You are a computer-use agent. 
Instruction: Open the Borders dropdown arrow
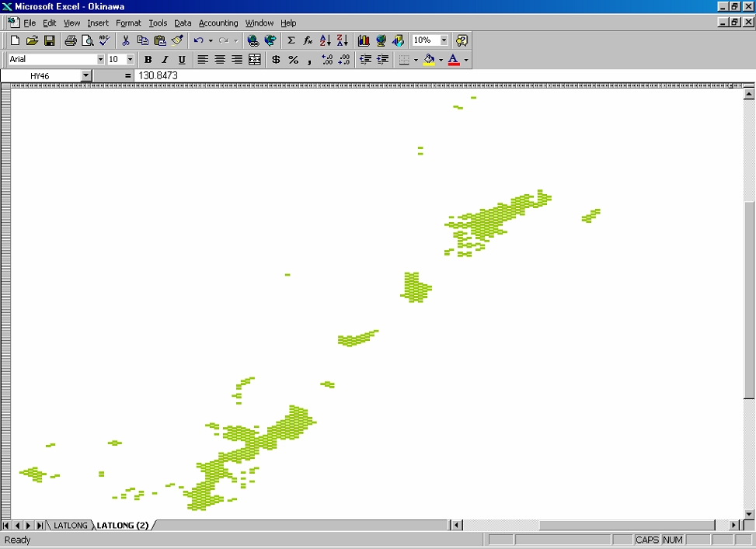tap(416, 60)
